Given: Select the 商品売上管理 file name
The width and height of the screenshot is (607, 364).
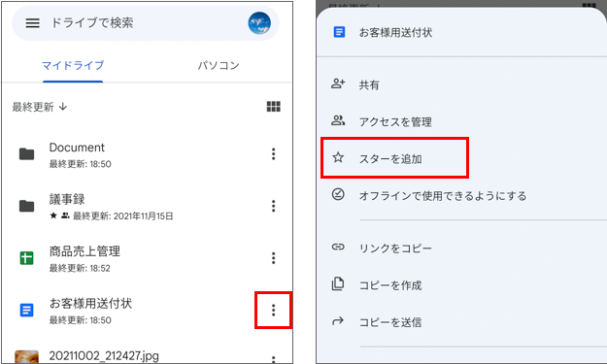Looking at the screenshot, I should (84, 251).
